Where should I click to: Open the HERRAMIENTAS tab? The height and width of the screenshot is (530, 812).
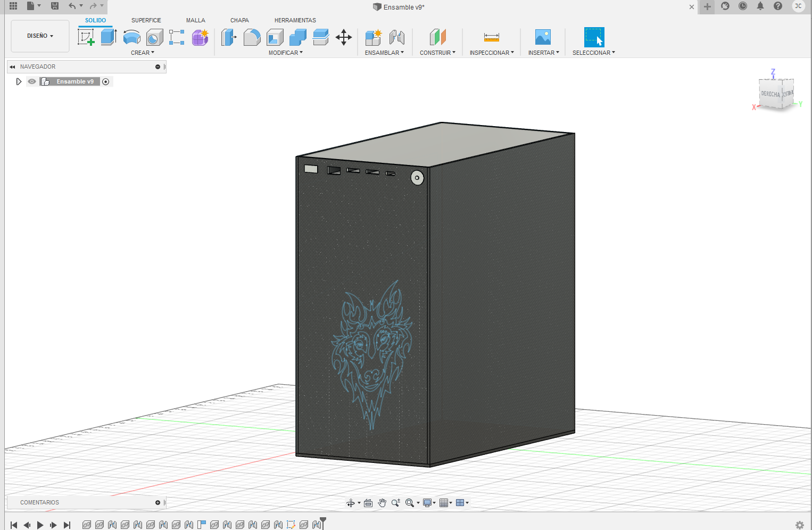click(x=295, y=20)
